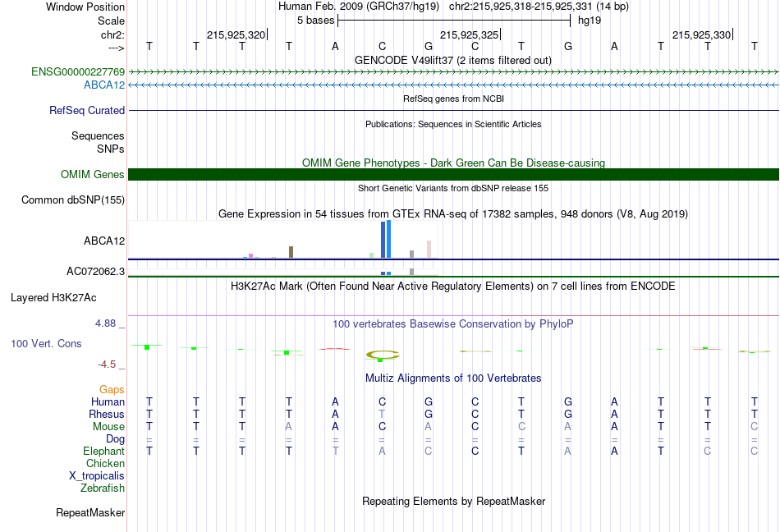The height and width of the screenshot is (532, 780).
Task: Click the -4.5 PhyloP lower limit value
Action: coord(107,365)
